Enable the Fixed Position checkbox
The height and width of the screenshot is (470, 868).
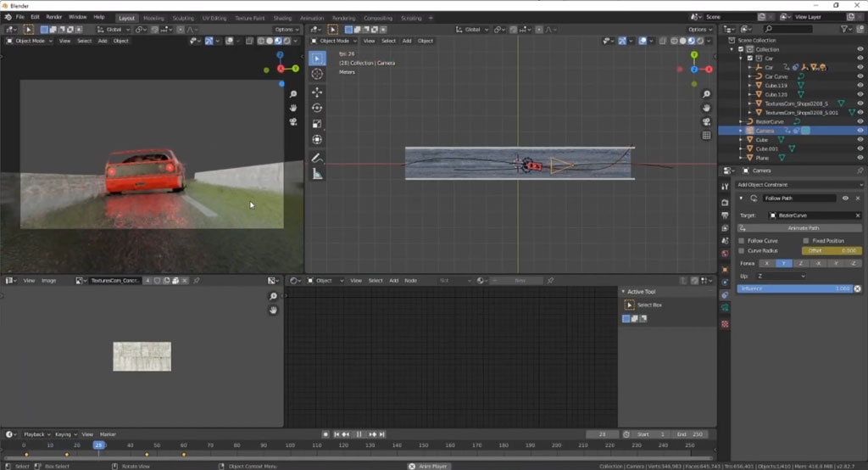pos(806,241)
